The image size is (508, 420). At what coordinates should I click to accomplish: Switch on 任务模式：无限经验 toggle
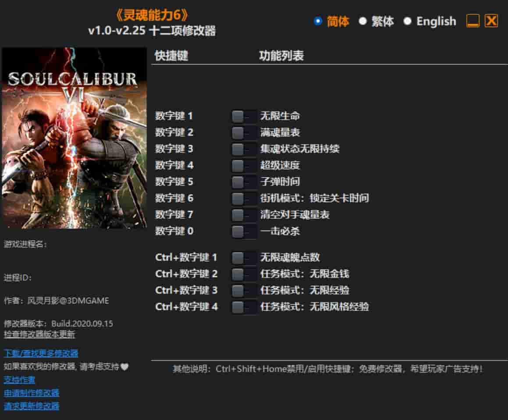pos(244,290)
